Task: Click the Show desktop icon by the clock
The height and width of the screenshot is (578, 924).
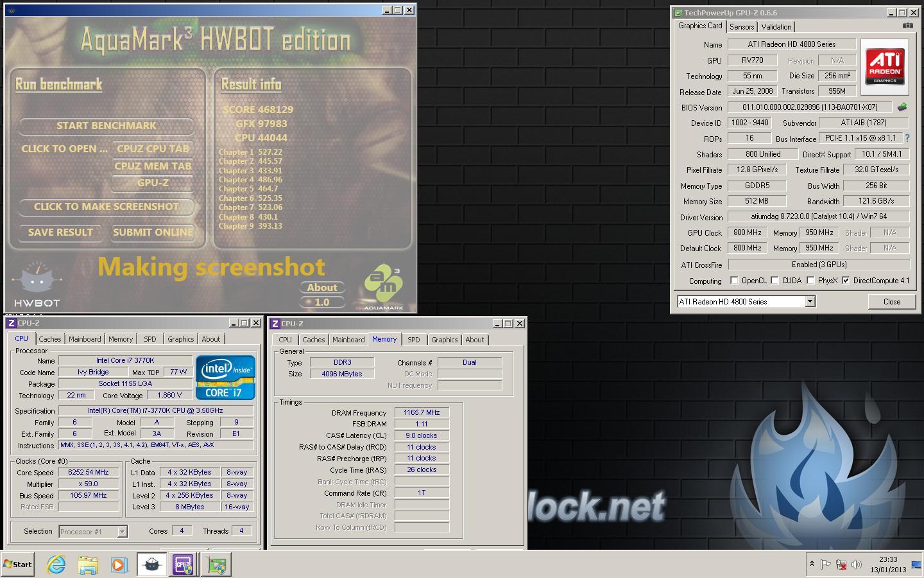Action: [916, 565]
